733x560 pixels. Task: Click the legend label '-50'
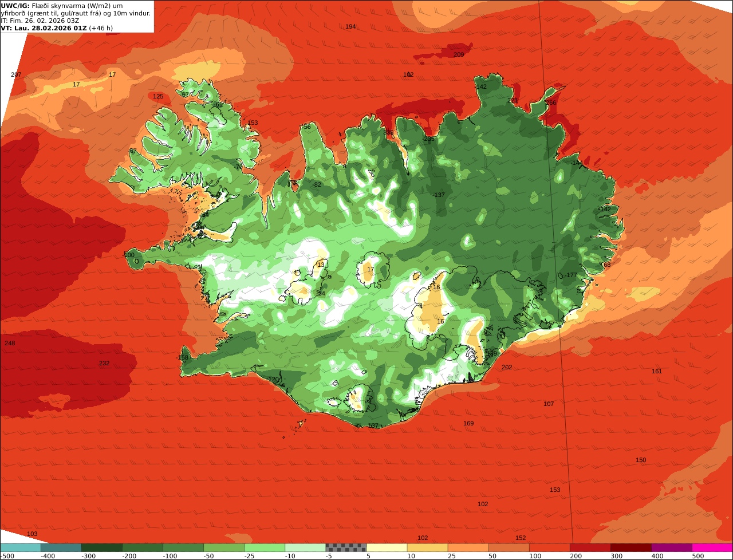click(209, 556)
